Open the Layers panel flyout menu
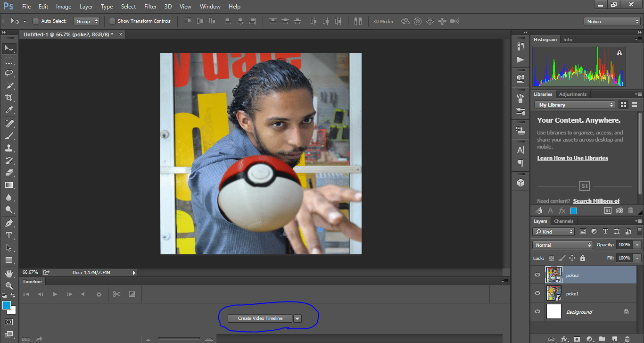 639,221
